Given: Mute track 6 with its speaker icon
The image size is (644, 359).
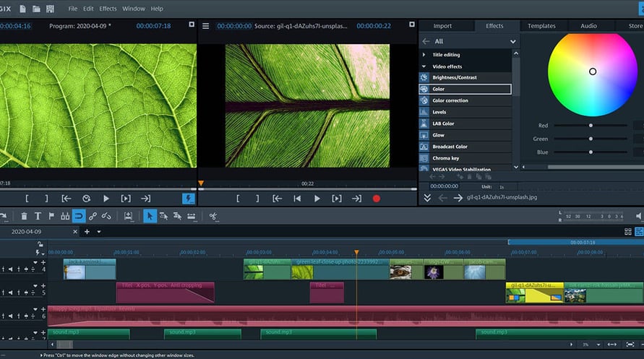Looking at the screenshot, I should point(11,316).
